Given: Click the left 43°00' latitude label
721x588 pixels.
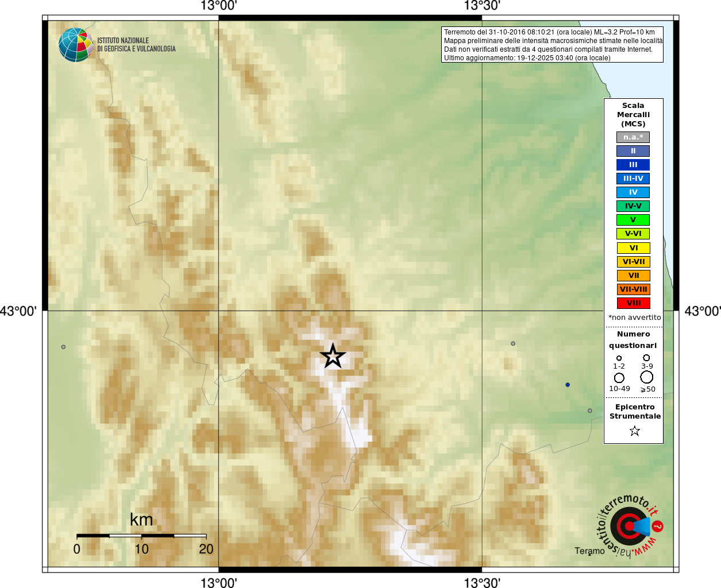Looking at the screenshot, I should tap(18, 311).
